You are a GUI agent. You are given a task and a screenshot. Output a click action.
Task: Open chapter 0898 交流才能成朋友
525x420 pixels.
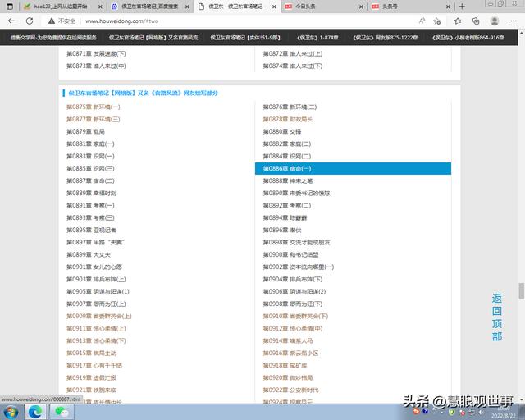(x=296, y=243)
